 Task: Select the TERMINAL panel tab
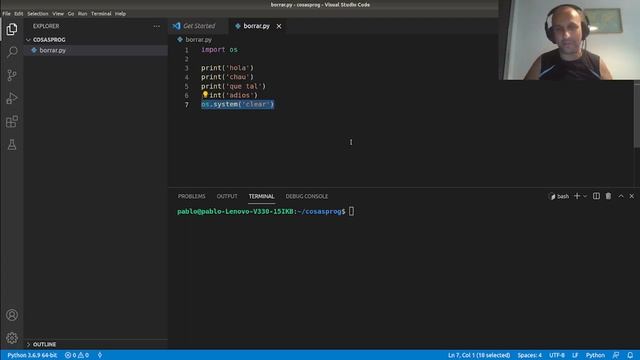click(x=262, y=196)
